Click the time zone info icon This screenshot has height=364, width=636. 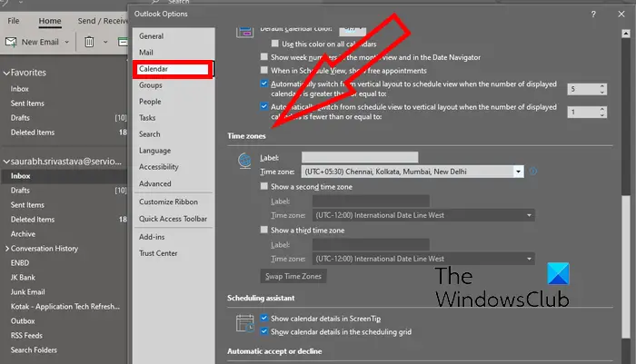533,172
